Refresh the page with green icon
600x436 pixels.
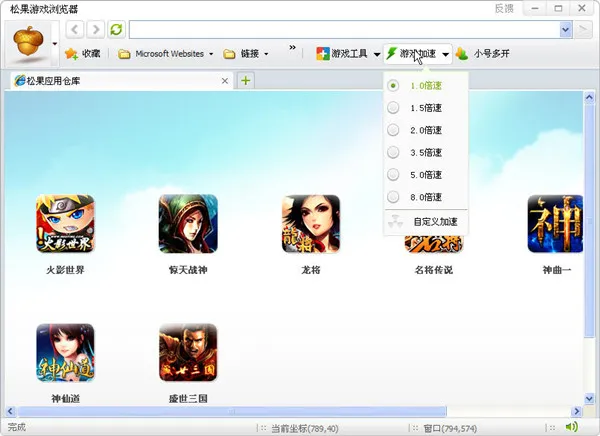coord(116,29)
